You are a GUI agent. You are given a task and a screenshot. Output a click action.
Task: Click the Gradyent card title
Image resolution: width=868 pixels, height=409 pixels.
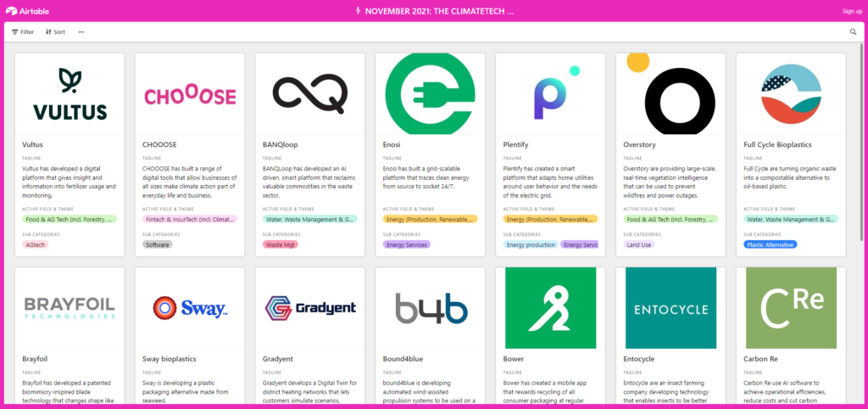point(278,359)
